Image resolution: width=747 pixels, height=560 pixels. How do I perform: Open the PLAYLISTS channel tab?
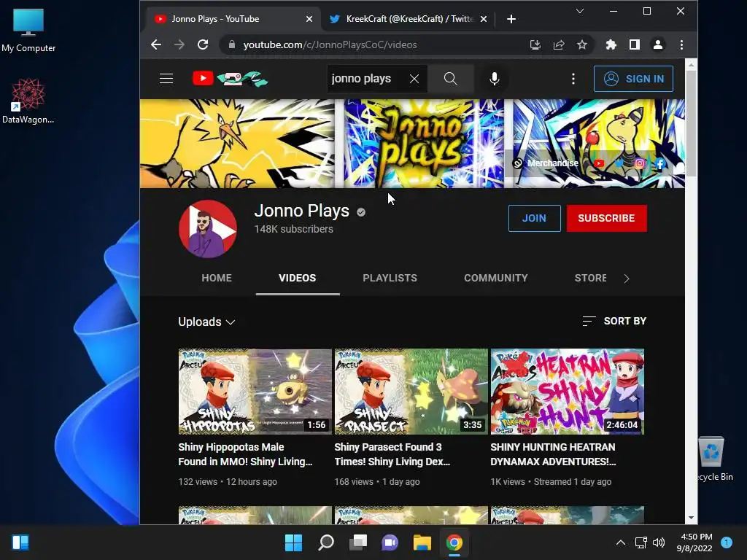click(x=390, y=278)
